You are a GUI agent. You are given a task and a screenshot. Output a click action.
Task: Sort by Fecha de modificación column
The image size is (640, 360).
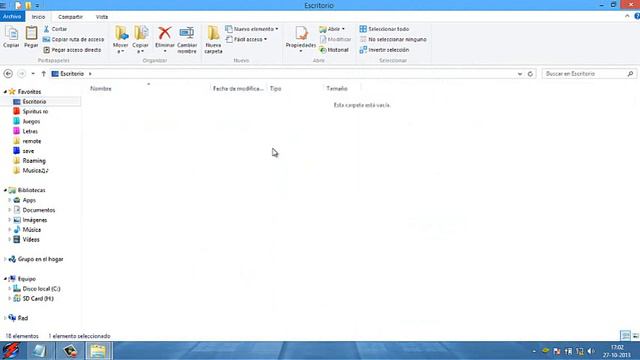(x=238, y=89)
